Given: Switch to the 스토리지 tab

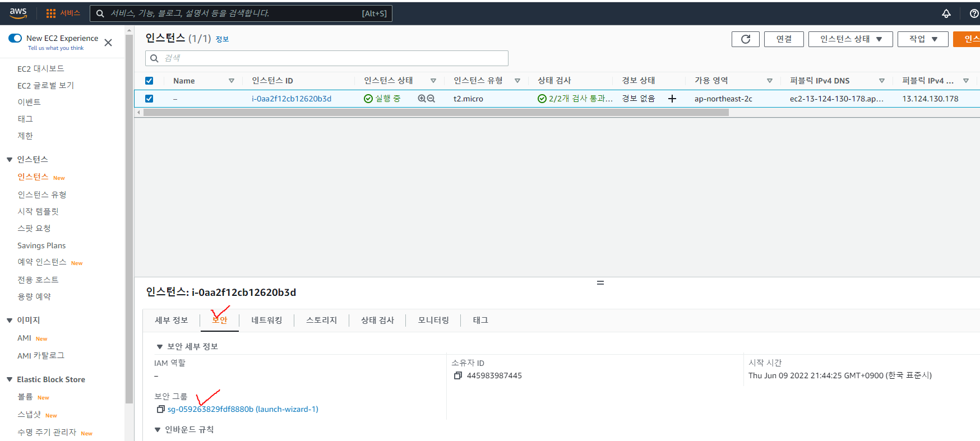Looking at the screenshot, I should click(322, 321).
